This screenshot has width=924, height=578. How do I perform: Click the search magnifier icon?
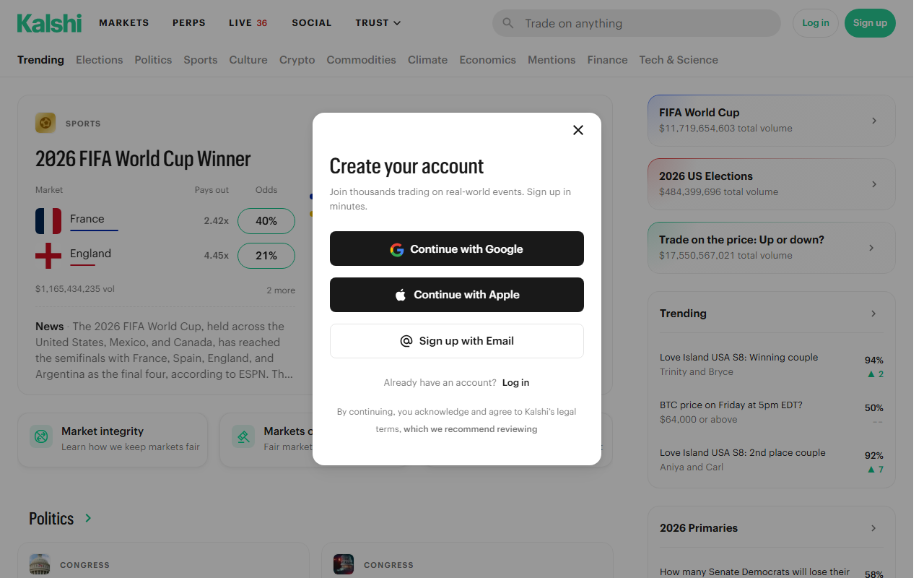(x=508, y=23)
